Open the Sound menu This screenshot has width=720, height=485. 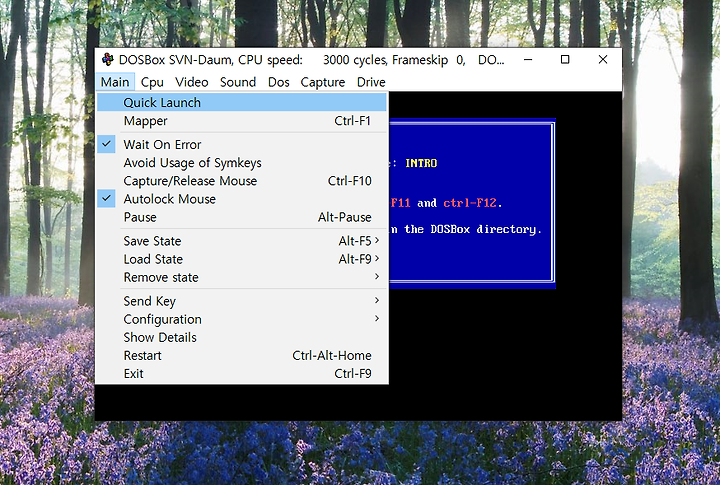(x=237, y=82)
